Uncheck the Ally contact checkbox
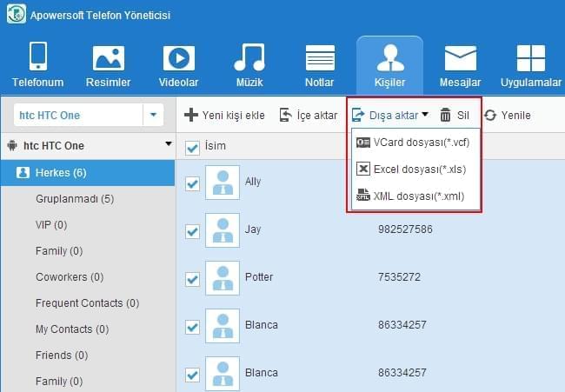This screenshot has height=392, width=565. tap(192, 183)
